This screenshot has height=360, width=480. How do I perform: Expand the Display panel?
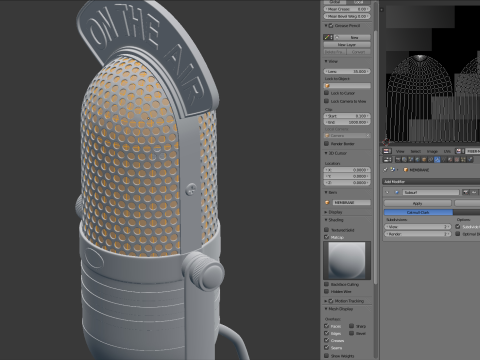(x=326, y=212)
